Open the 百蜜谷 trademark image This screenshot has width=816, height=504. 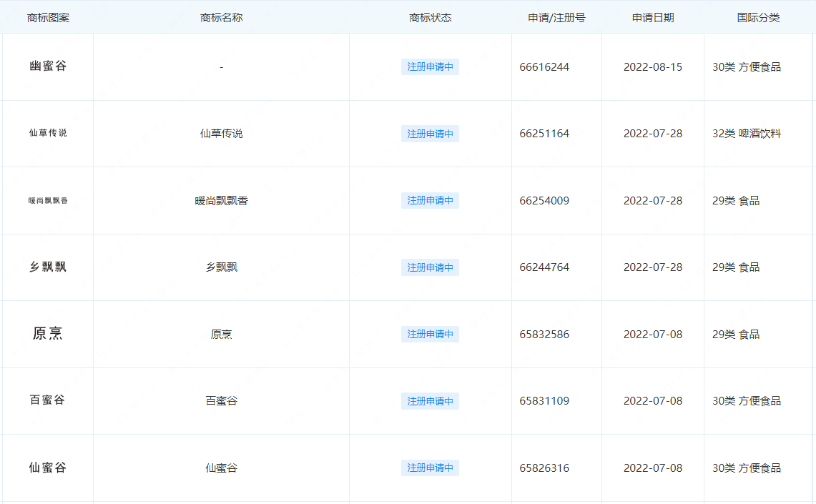[48, 400]
